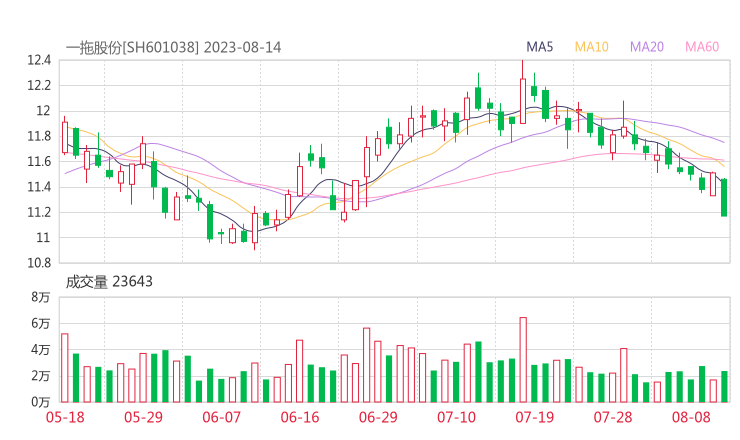Click the 8万 volume axis label
The image size is (740, 440).
point(41,297)
